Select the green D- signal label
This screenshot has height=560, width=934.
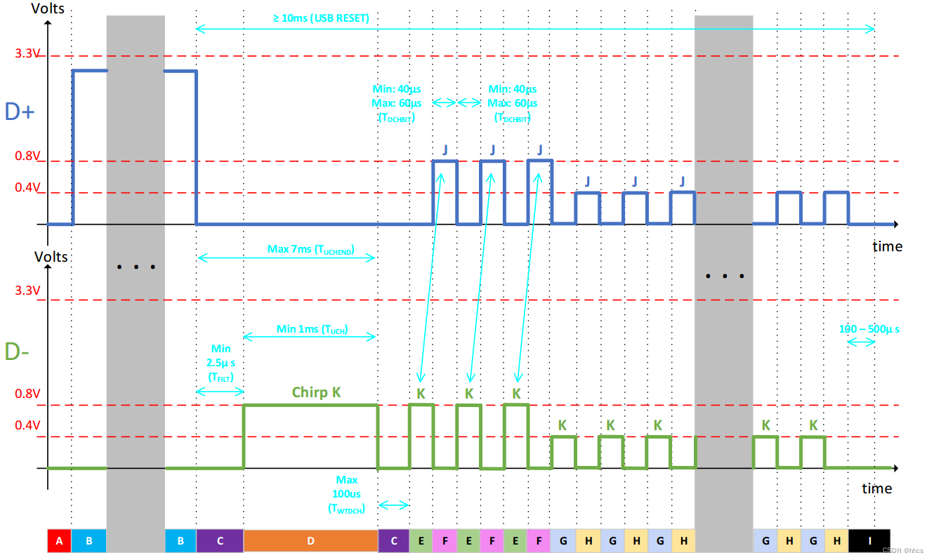pos(18,351)
